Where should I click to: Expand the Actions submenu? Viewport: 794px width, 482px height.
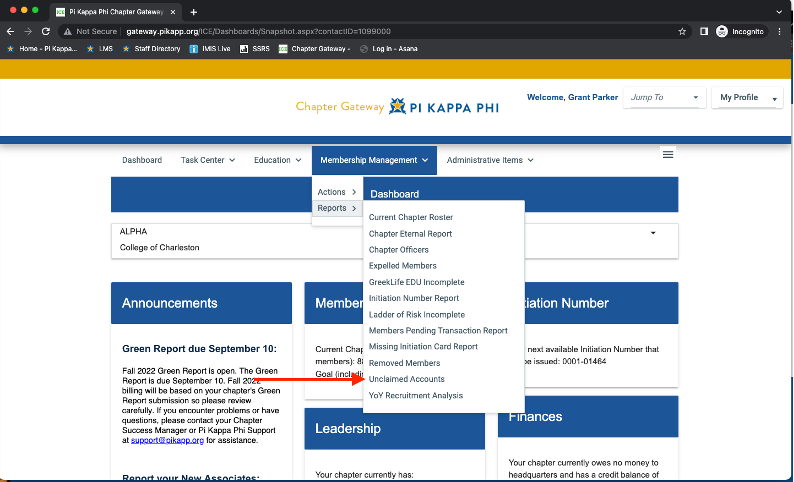tap(336, 192)
